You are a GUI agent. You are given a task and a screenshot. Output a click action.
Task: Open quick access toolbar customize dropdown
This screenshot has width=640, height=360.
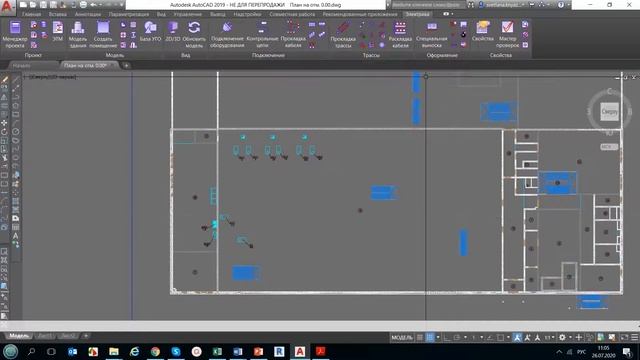121,5
